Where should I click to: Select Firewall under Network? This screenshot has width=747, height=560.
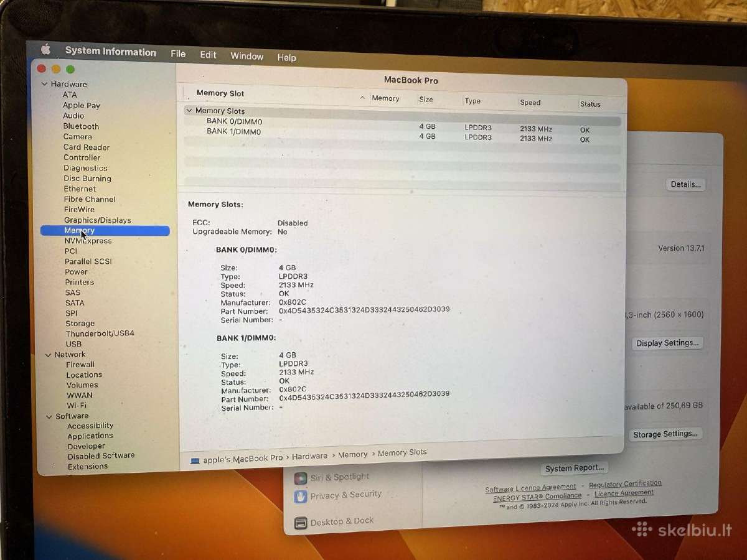click(x=80, y=365)
